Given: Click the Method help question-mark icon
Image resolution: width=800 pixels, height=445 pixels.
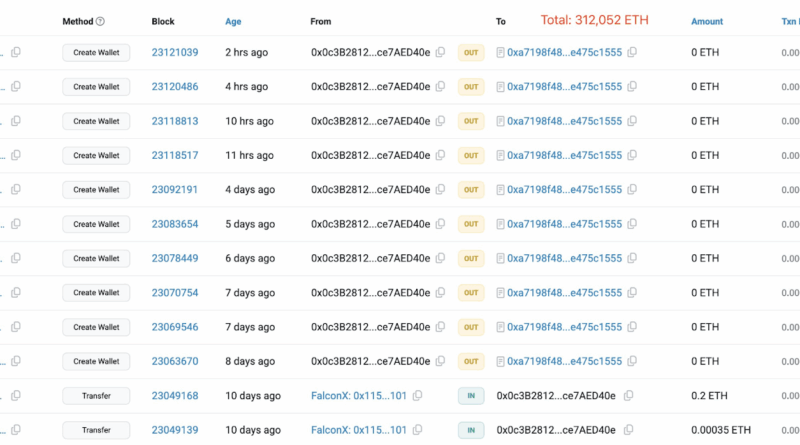Looking at the screenshot, I should pyautogui.click(x=101, y=21).
